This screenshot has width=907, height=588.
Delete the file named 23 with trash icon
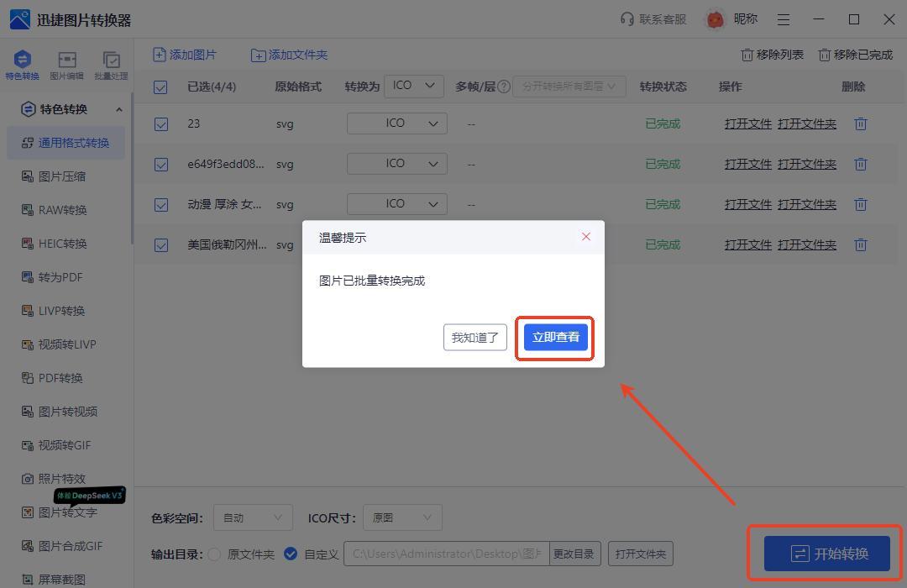860,124
